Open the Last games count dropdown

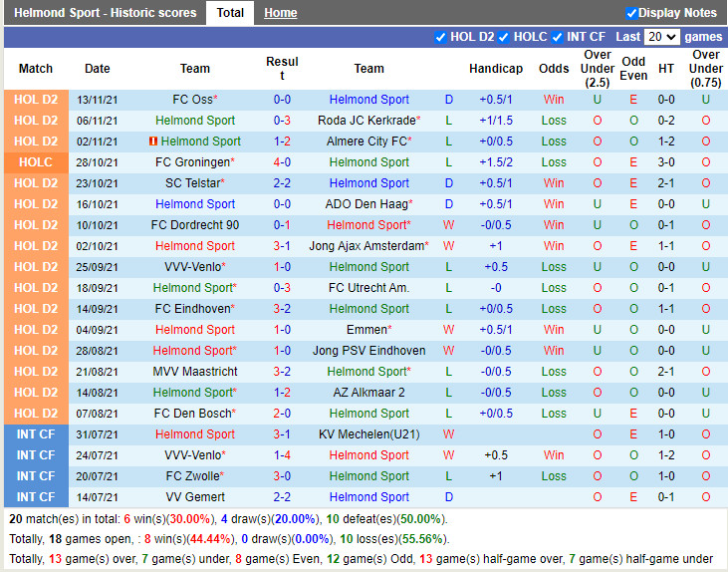pyautogui.click(x=661, y=37)
